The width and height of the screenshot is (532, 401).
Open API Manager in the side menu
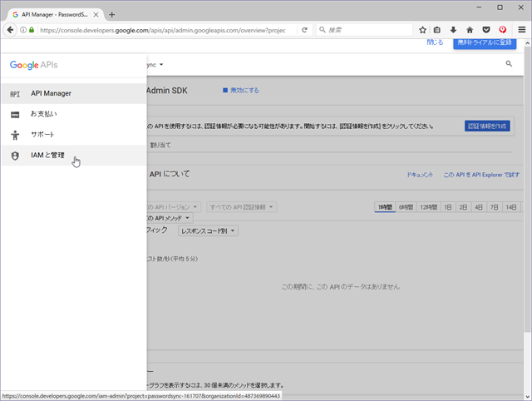click(74, 93)
